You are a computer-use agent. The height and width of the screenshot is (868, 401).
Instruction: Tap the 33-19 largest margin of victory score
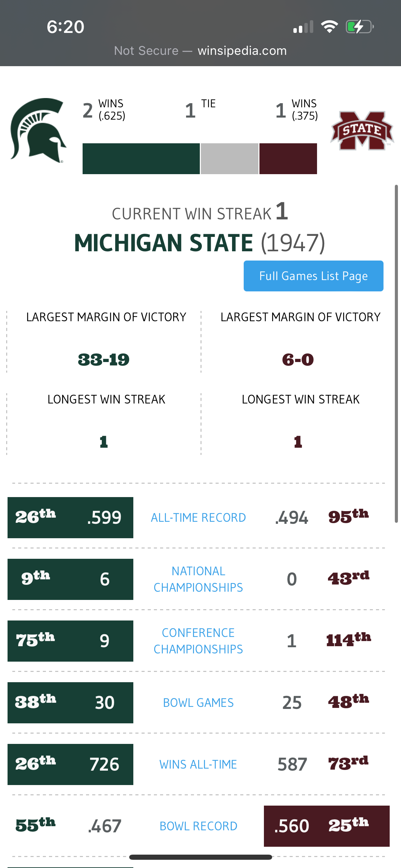click(x=104, y=360)
